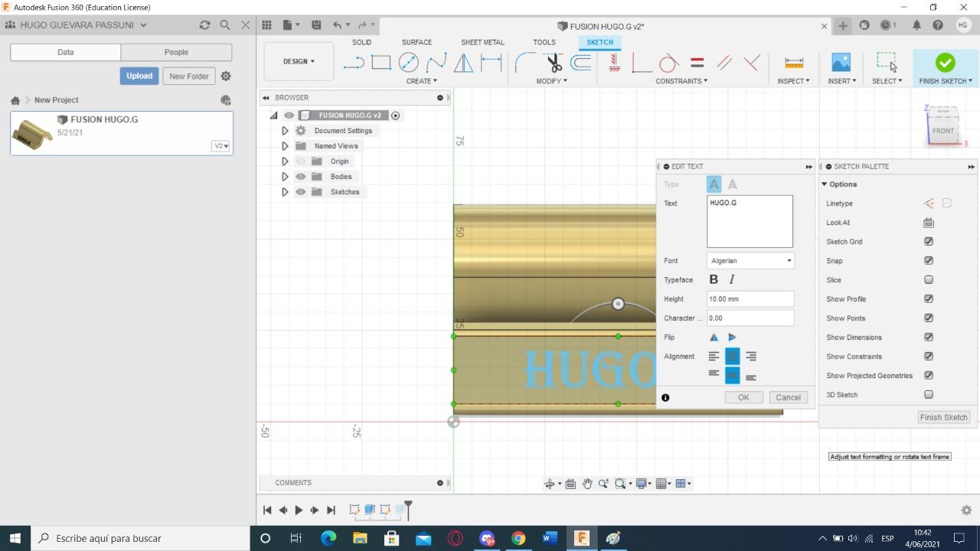Image resolution: width=980 pixels, height=551 pixels.
Task: Open the CREATE dropdown menu
Action: 421,81
